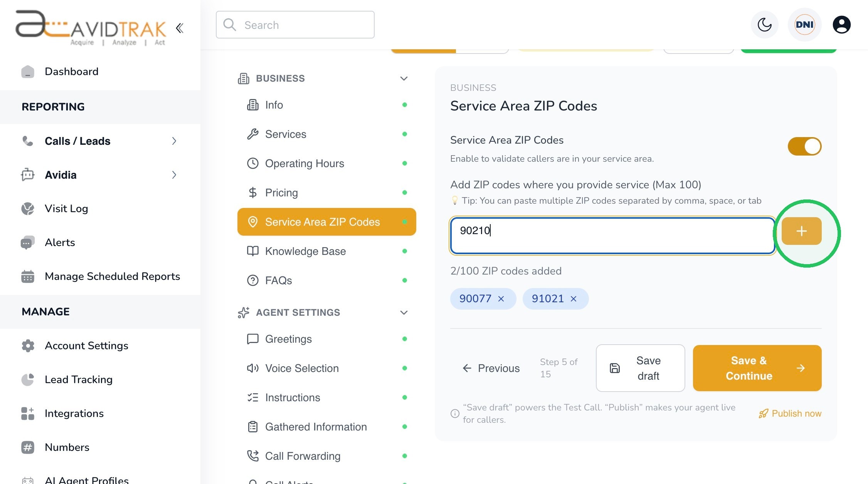Viewport: 868px width, 484px height.
Task: Go to the Pricing step
Action: tap(327, 193)
